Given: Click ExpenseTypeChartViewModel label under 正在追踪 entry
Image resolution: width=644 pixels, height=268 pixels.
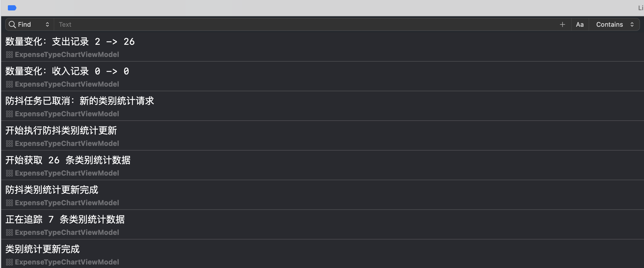Looking at the screenshot, I should (x=67, y=233).
